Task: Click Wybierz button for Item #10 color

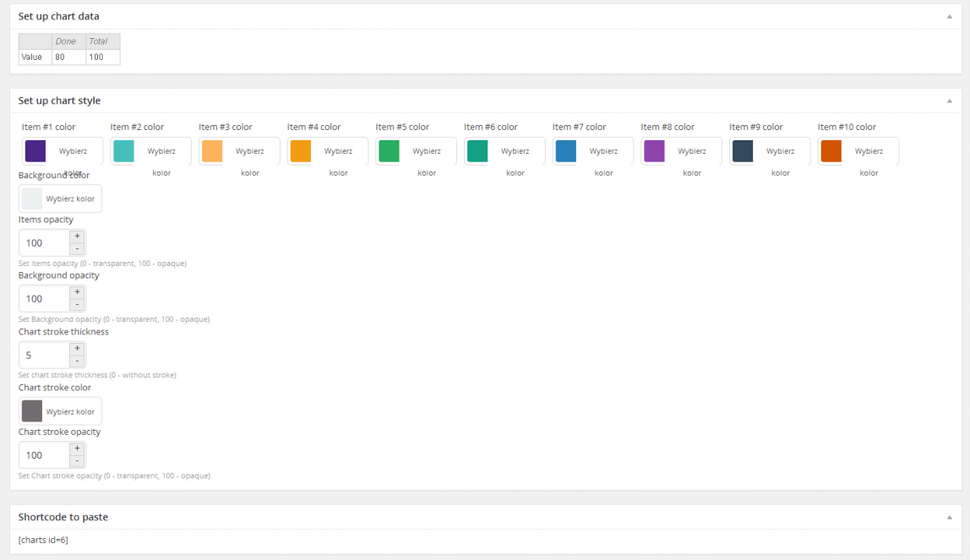Action: click(869, 151)
